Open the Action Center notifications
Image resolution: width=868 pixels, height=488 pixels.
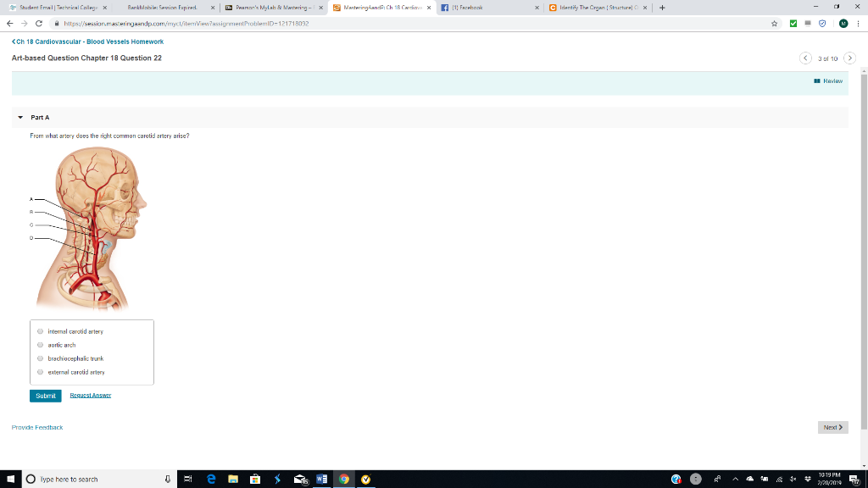(x=854, y=480)
